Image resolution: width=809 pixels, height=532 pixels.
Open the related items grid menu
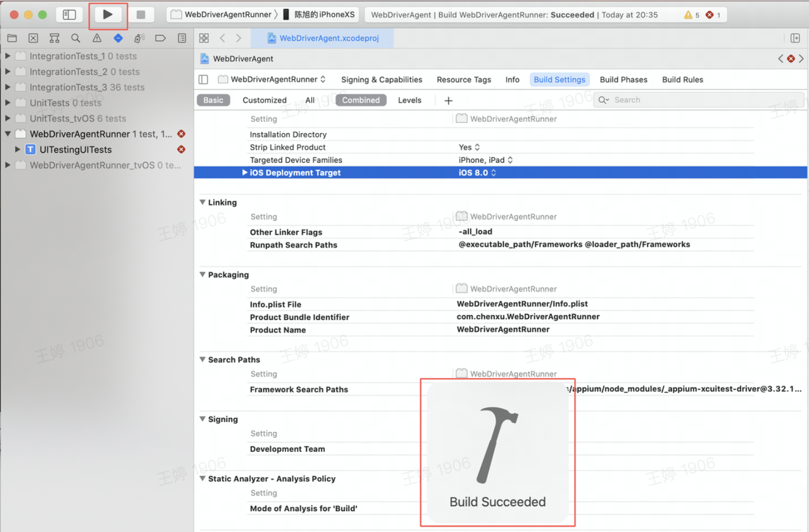204,38
